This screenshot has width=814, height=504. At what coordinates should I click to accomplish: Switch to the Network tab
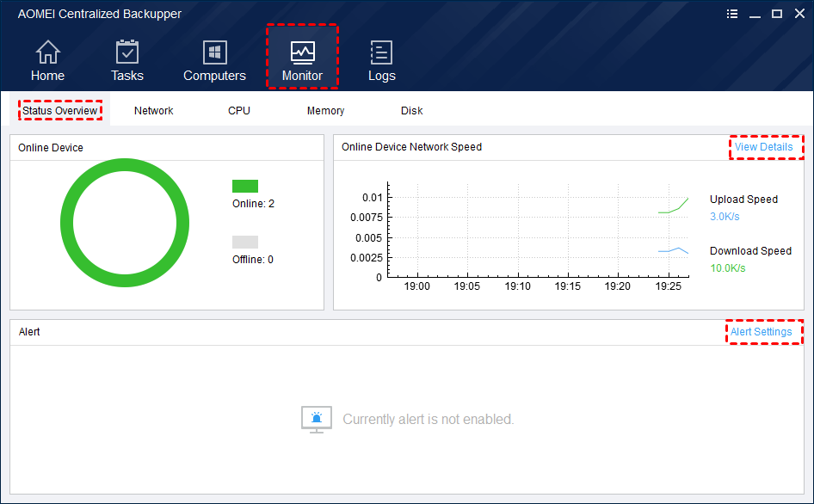click(154, 111)
